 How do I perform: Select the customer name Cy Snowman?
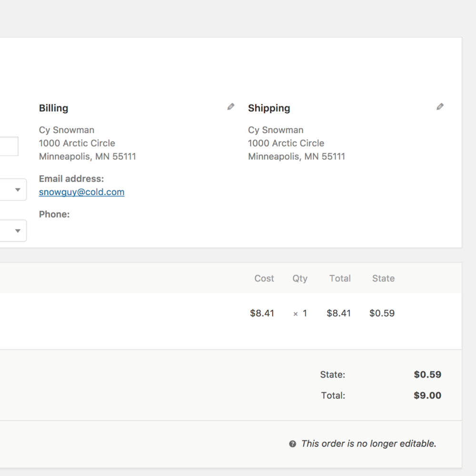coord(66,129)
